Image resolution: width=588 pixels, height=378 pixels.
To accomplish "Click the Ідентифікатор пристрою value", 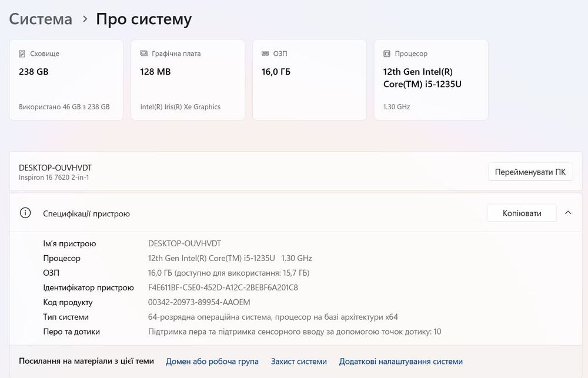I will click(223, 287).
